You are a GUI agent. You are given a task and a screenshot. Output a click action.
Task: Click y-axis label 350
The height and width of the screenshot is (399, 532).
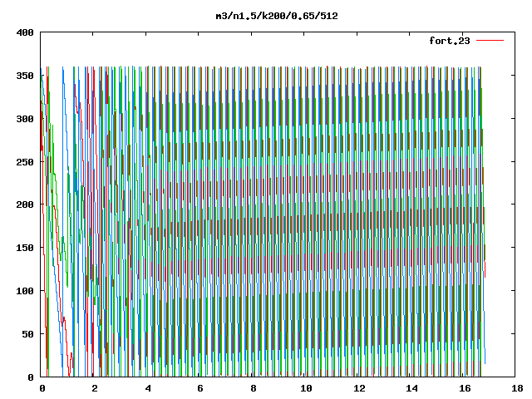(x=25, y=76)
